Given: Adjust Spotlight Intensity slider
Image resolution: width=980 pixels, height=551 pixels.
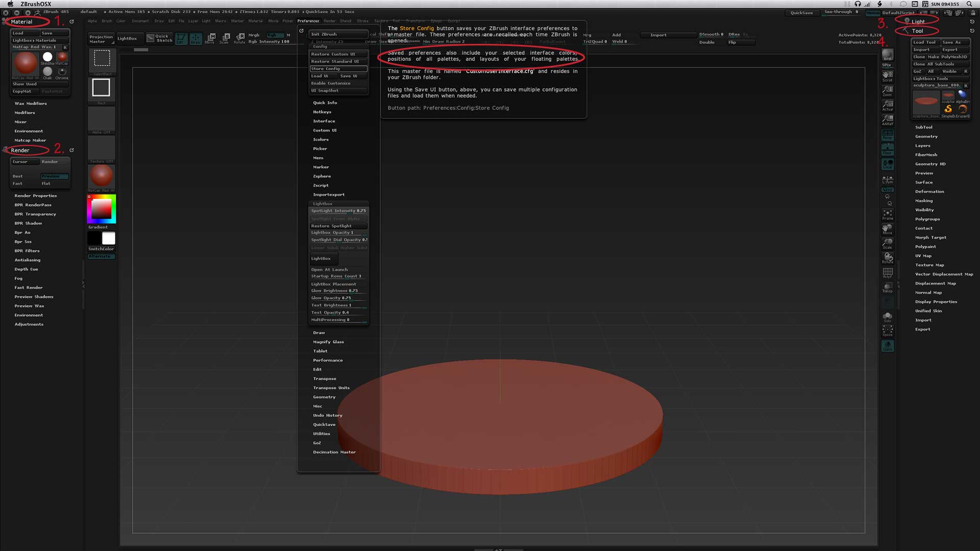Looking at the screenshot, I should coord(338,211).
